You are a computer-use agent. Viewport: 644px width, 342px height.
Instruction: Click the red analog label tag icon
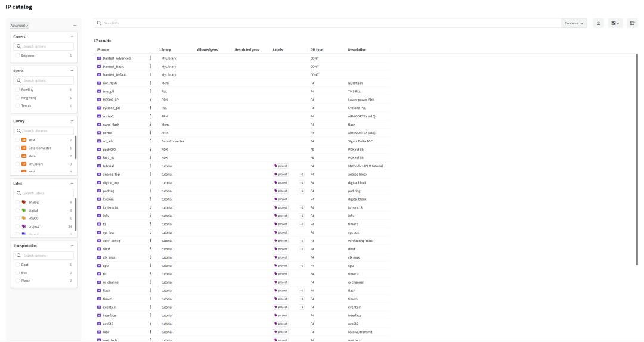[24, 202]
